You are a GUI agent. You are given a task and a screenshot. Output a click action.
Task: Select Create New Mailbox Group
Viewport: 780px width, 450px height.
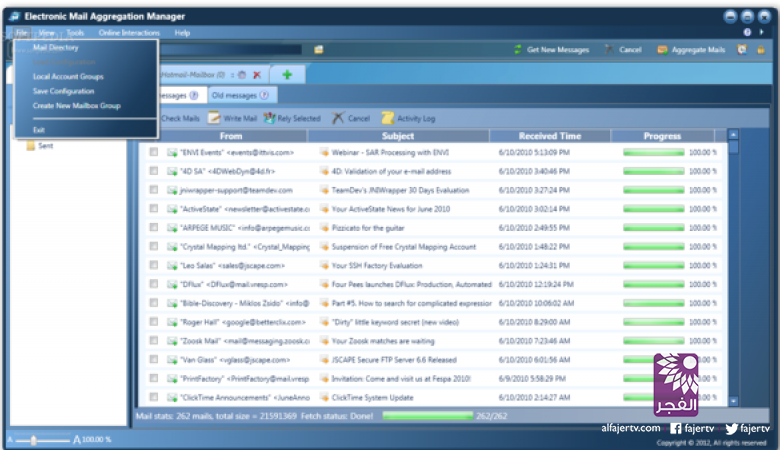point(76,105)
